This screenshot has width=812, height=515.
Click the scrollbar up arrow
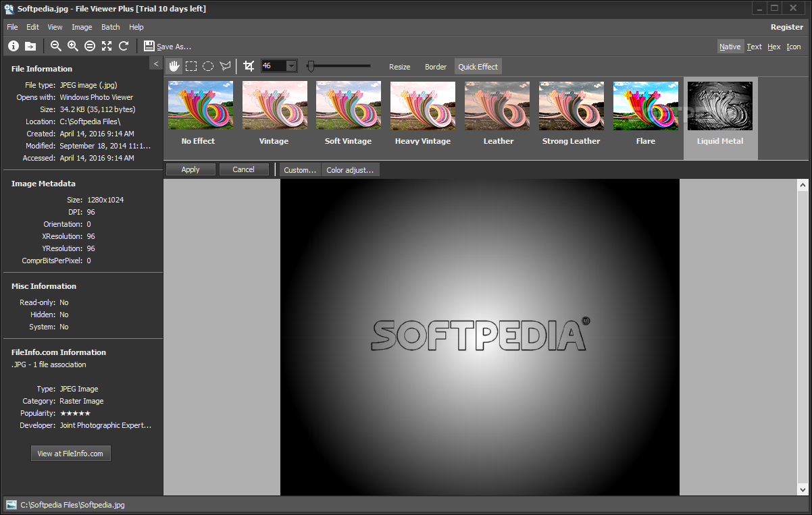coord(803,185)
